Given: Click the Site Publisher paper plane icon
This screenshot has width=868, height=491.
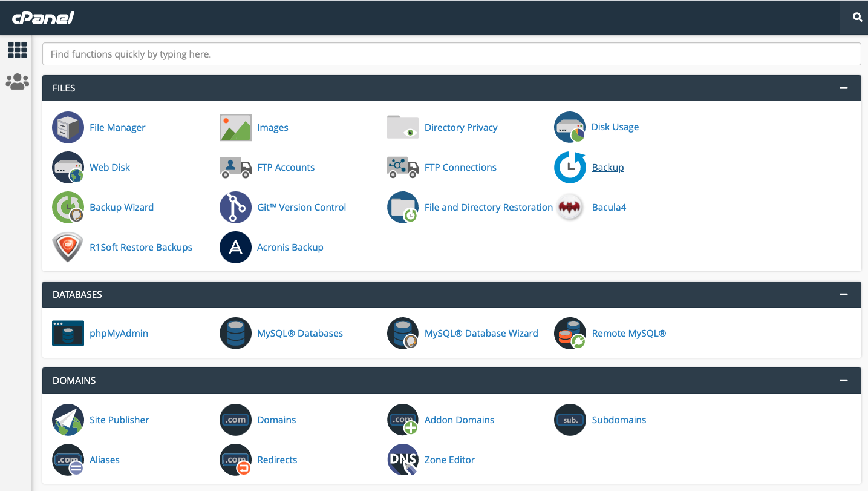Looking at the screenshot, I should click(x=68, y=420).
